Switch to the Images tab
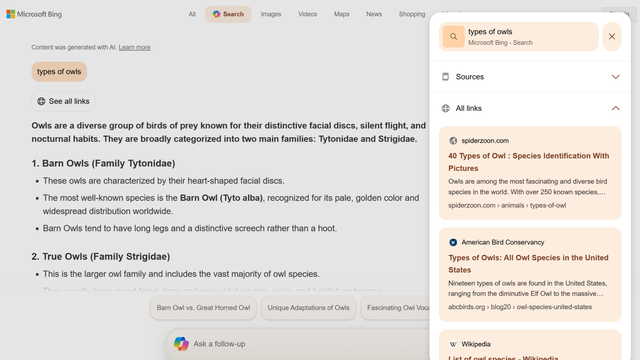 271,14
